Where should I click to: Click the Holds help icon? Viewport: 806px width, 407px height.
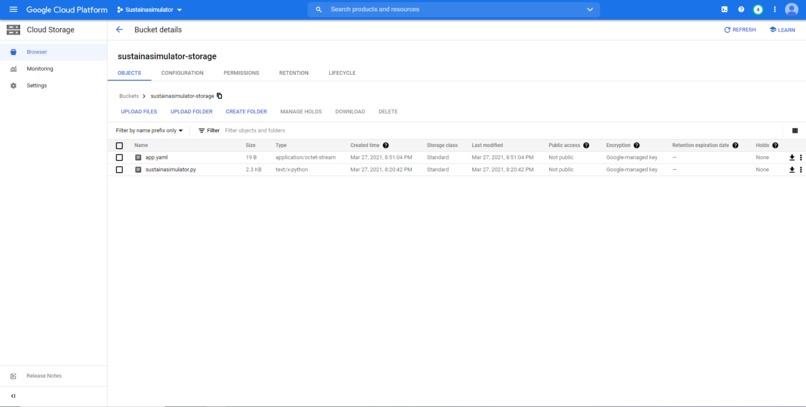point(775,145)
